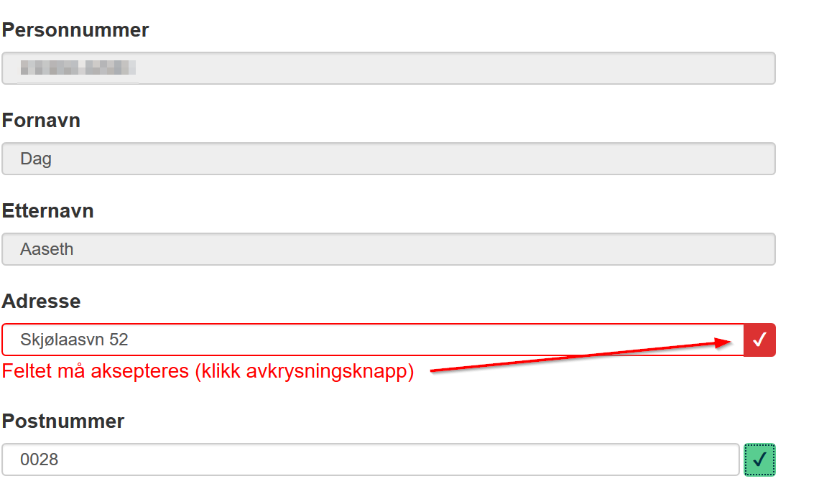Select the disabled Etternavn field
The height and width of the screenshot is (504, 819).
click(389, 249)
